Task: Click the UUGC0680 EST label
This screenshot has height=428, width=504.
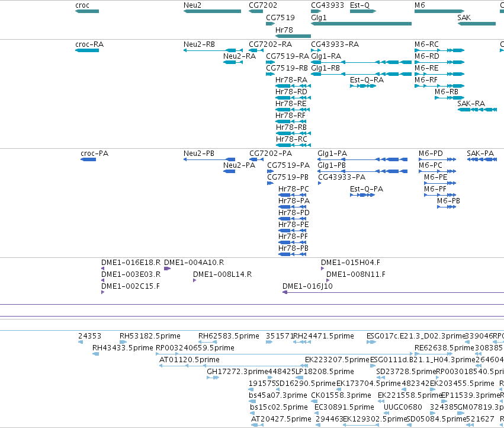Action: 403,407
